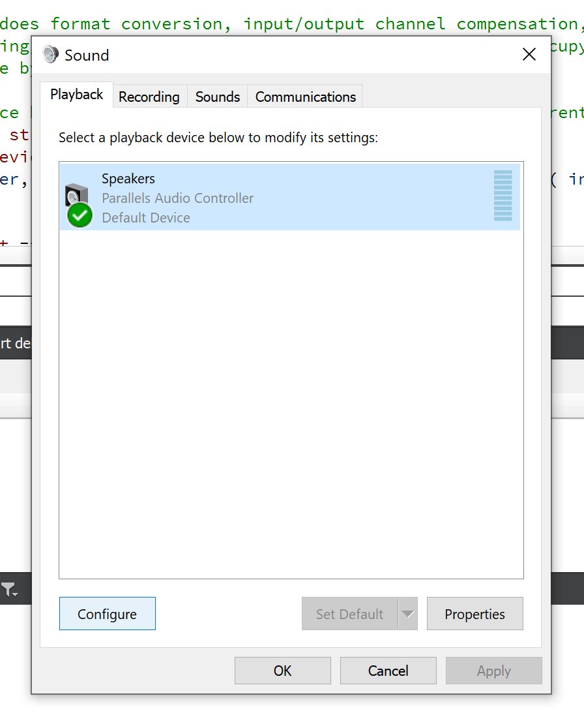Close the Sound dialog with the X

[529, 55]
